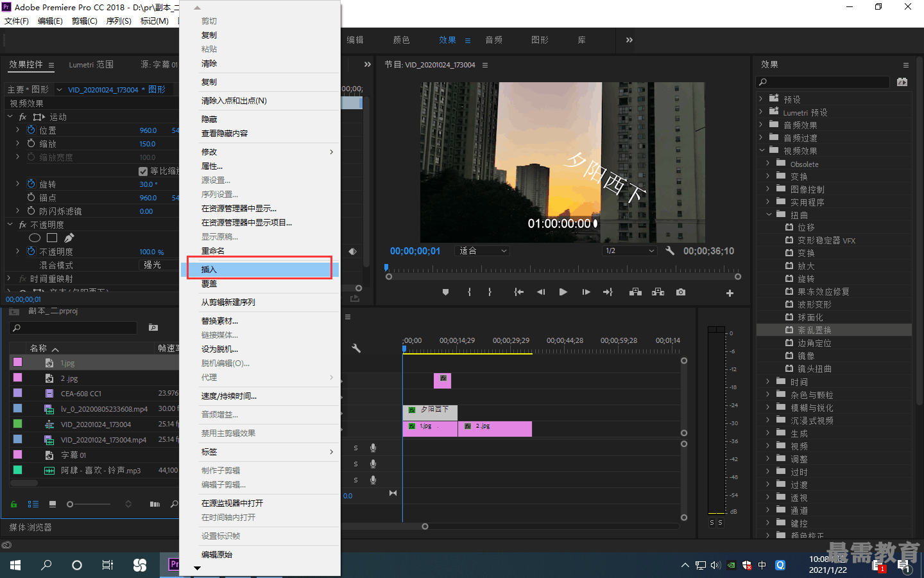The width and height of the screenshot is (924, 578).
Task: Open timeline display settings wrench
Action: [x=356, y=348]
